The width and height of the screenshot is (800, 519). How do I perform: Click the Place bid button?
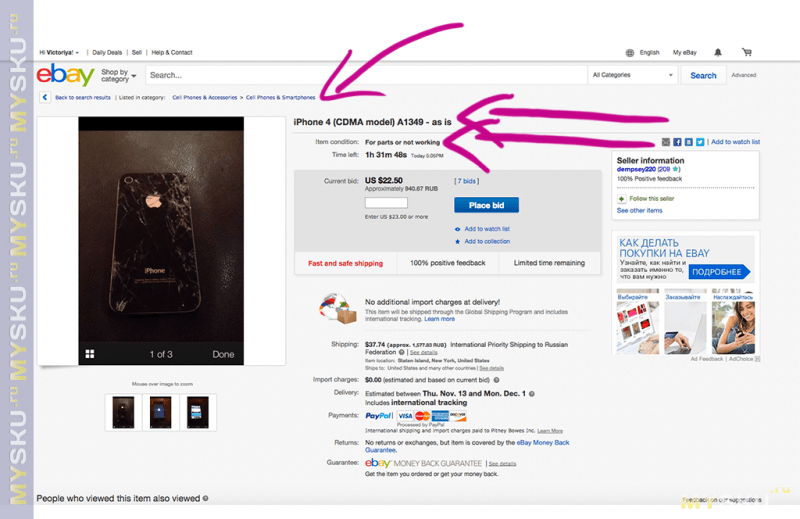[486, 205]
